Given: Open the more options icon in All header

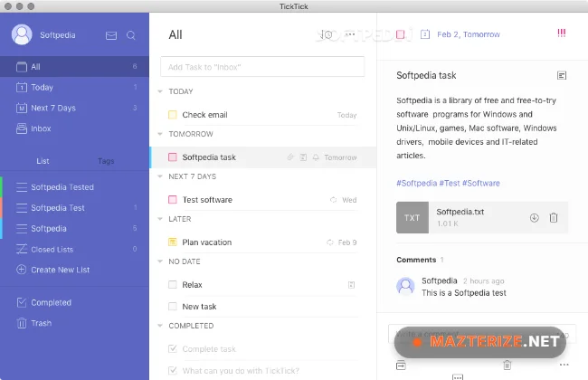Looking at the screenshot, I should point(350,34).
